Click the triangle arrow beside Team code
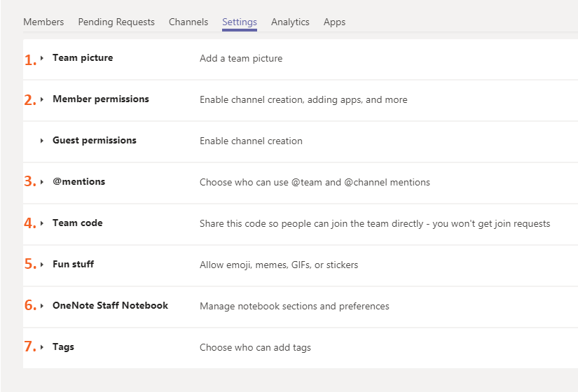The height and width of the screenshot is (392, 578). point(42,224)
